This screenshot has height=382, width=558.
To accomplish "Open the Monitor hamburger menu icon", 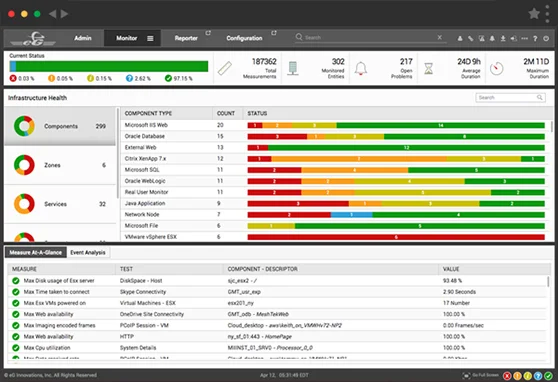I will pyautogui.click(x=150, y=38).
